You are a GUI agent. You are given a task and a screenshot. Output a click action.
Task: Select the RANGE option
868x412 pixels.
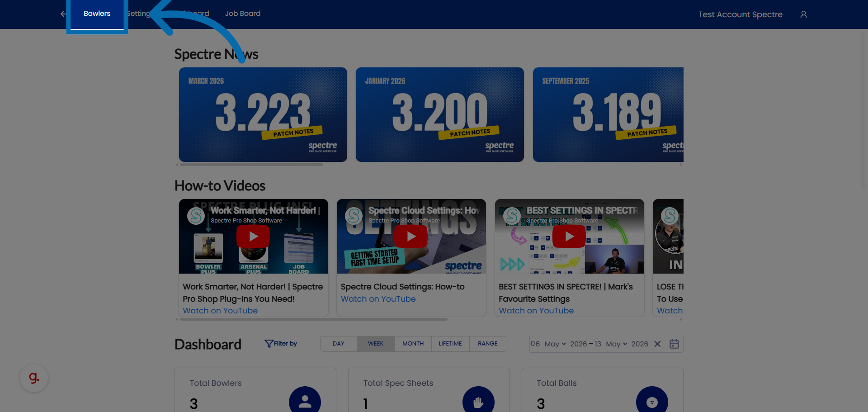(x=488, y=344)
